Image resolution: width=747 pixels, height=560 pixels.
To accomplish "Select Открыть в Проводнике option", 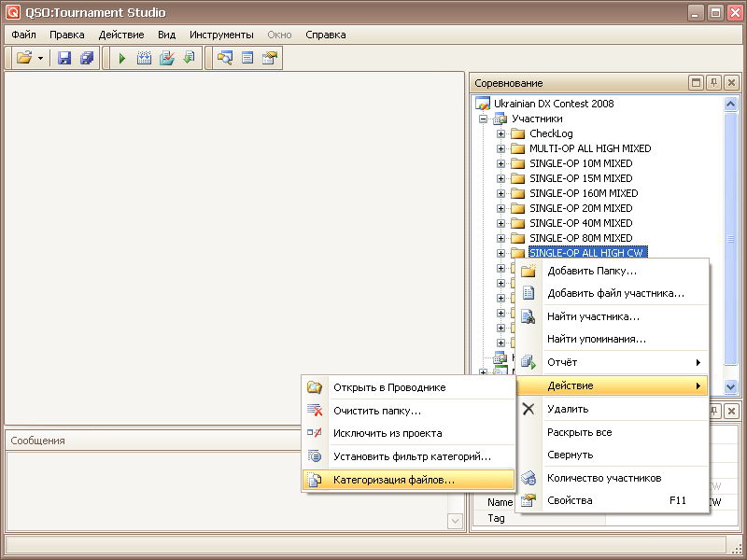I will point(388,387).
